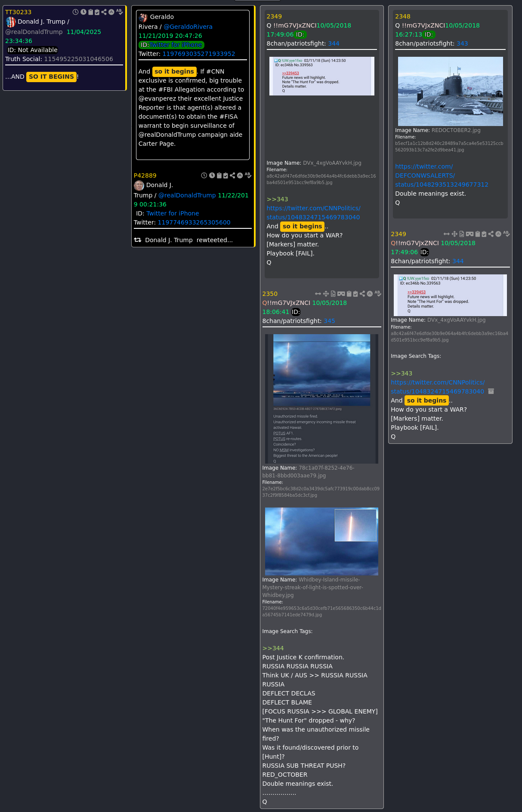Open 8chan patriotsfight link 345
The width and height of the screenshot is (522, 812).
click(329, 321)
